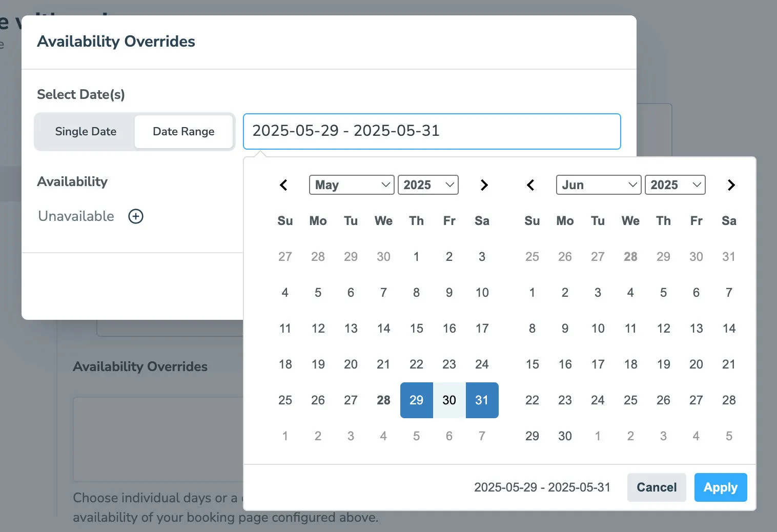Switch to Single Date mode
The image size is (777, 532).
pyautogui.click(x=85, y=132)
